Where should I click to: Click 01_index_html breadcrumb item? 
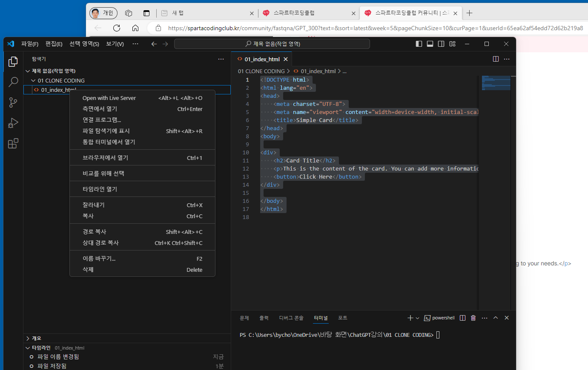click(315, 71)
